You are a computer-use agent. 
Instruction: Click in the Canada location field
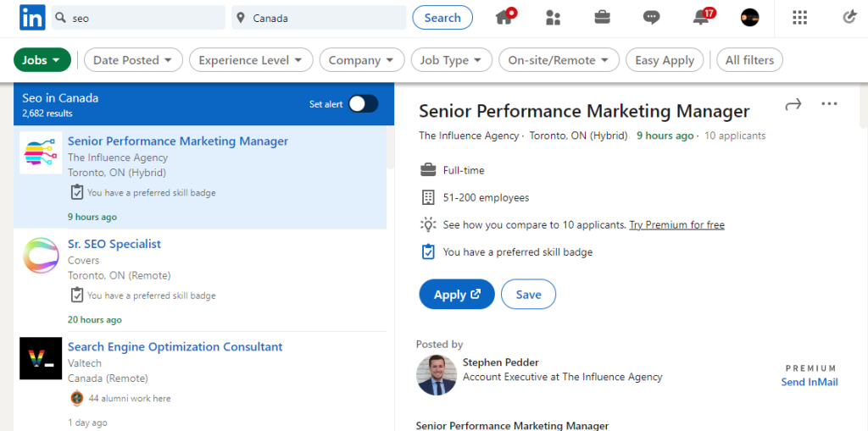[x=319, y=18]
